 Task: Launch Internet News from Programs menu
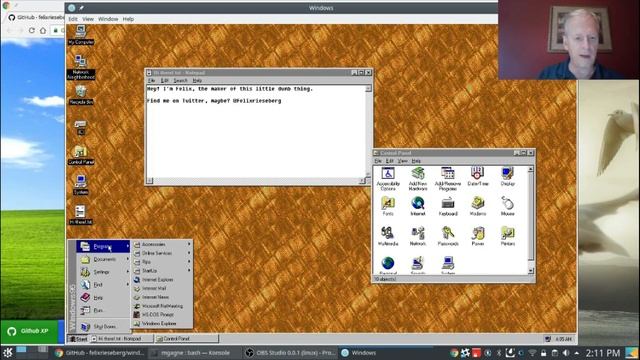(x=162, y=297)
